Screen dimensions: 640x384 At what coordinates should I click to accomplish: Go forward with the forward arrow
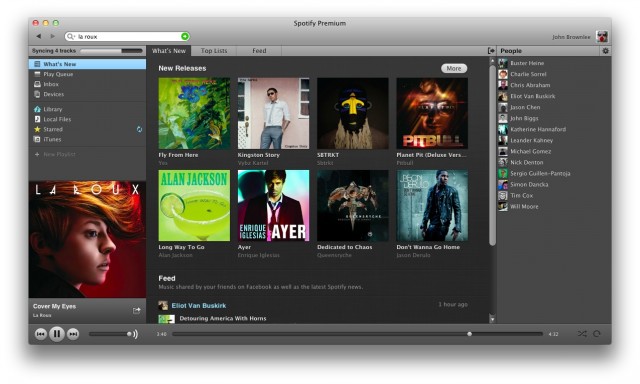pos(53,36)
